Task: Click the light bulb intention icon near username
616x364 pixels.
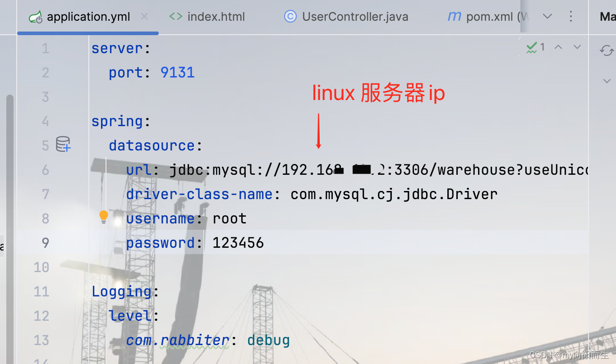Action: coord(104,216)
